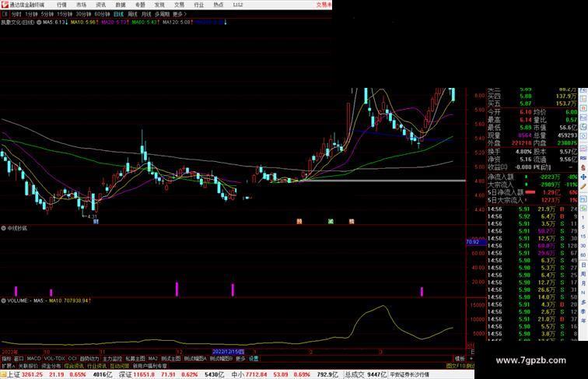Image resolution: width=588 pixels, height=379 pixels.
Task: Select the 月线 monthly period
Action: [x=146, y=14]
